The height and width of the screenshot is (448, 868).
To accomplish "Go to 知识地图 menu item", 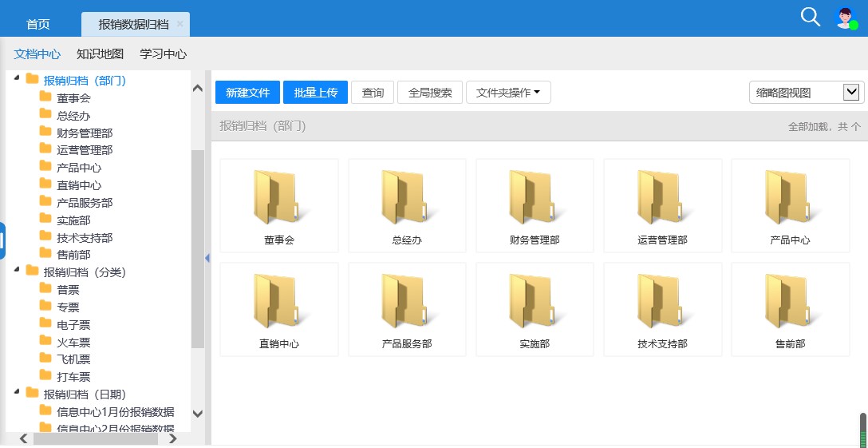I will click(100, 54).
